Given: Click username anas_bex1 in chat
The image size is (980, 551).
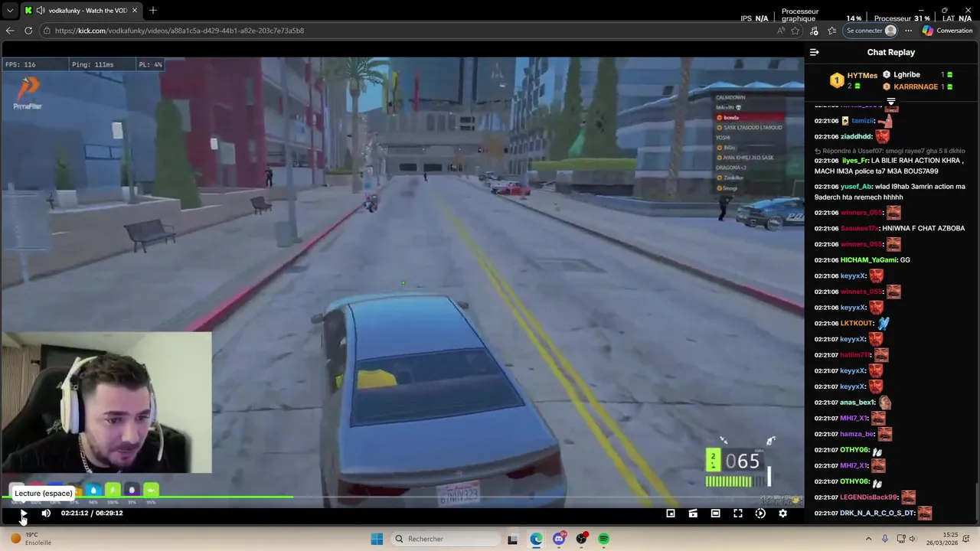Looking at the screenshot, I should (857, 403).
